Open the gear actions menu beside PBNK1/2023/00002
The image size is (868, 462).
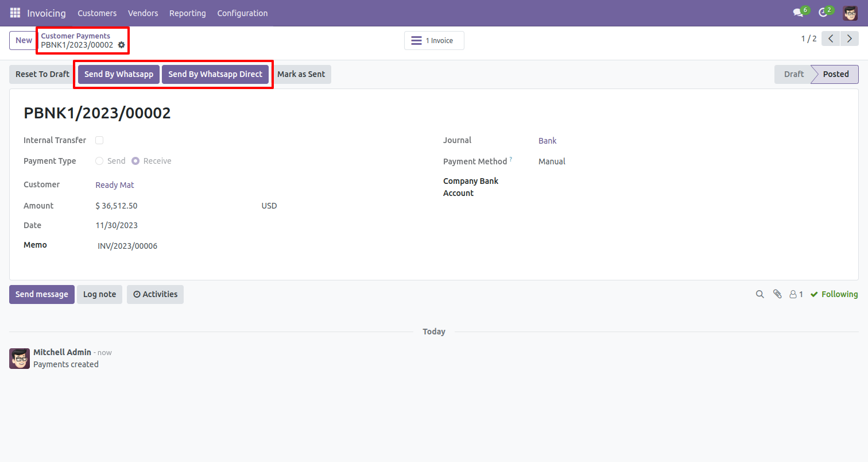121,45
